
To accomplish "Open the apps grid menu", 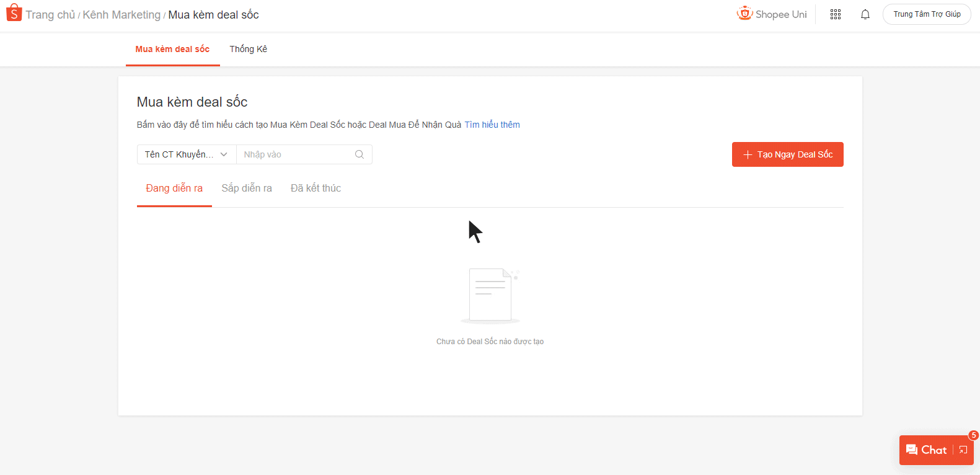I will [x=835, y=14].
